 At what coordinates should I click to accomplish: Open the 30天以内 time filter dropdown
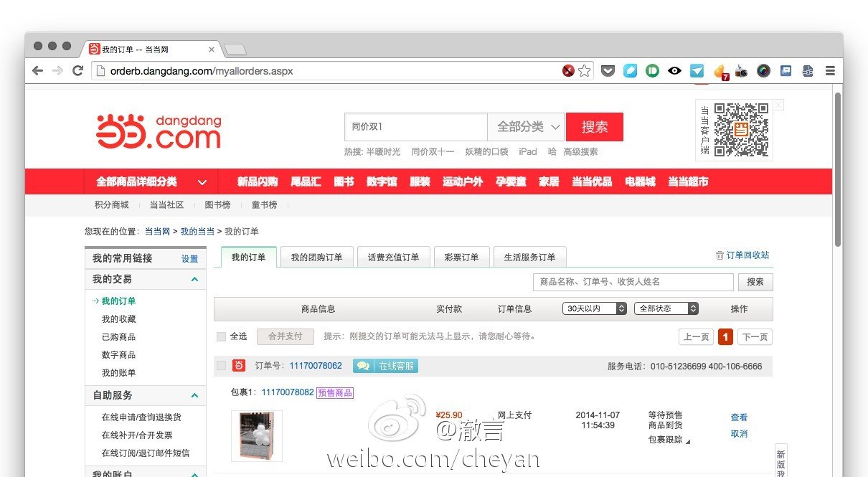pos(594,308)
